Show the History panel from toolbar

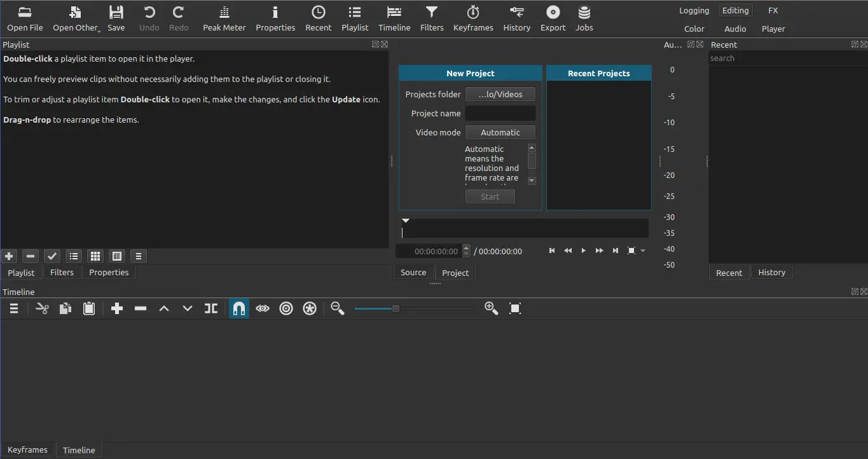517,18
